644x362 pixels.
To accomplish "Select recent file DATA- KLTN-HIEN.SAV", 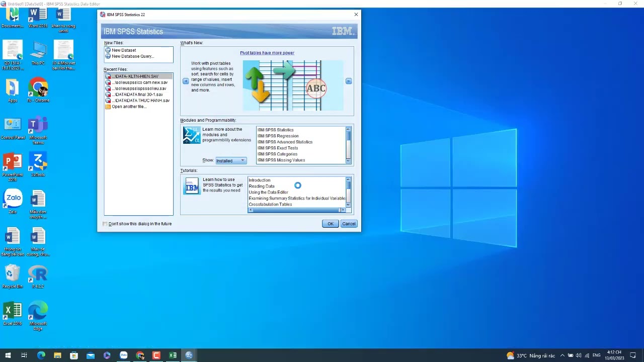I will coord(138,76).
